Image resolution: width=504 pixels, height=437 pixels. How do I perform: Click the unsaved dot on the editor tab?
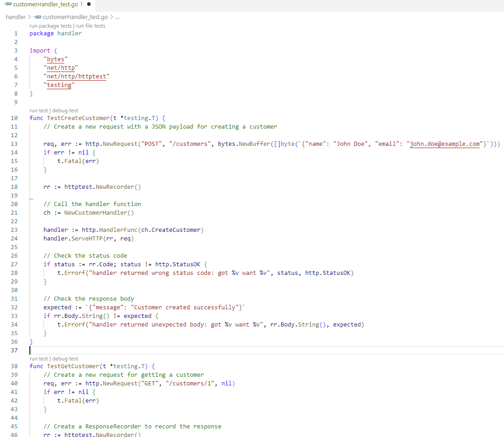(x=89, y=5)
